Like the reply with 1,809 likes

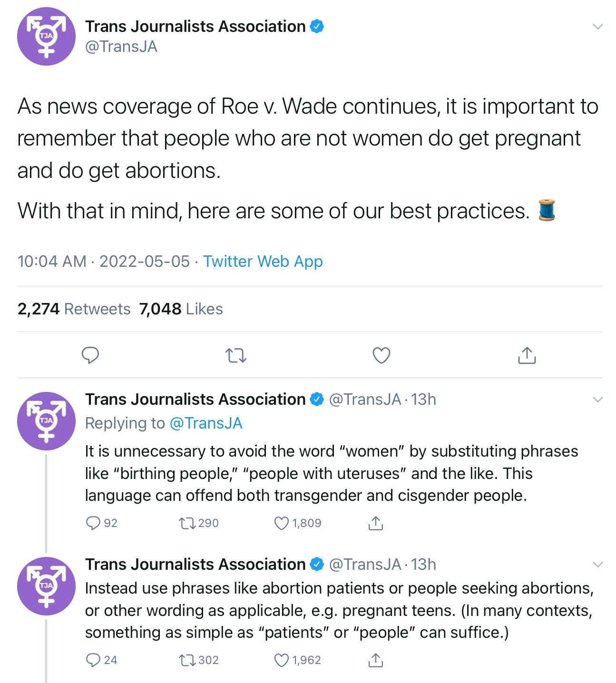click(x=282, y=523)
